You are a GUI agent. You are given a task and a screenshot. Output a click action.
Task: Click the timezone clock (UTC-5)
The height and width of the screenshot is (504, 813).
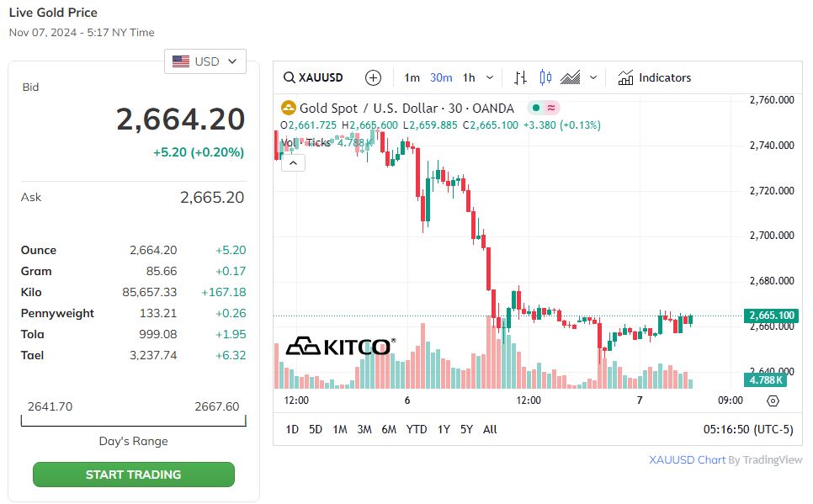tap(748, 429)
